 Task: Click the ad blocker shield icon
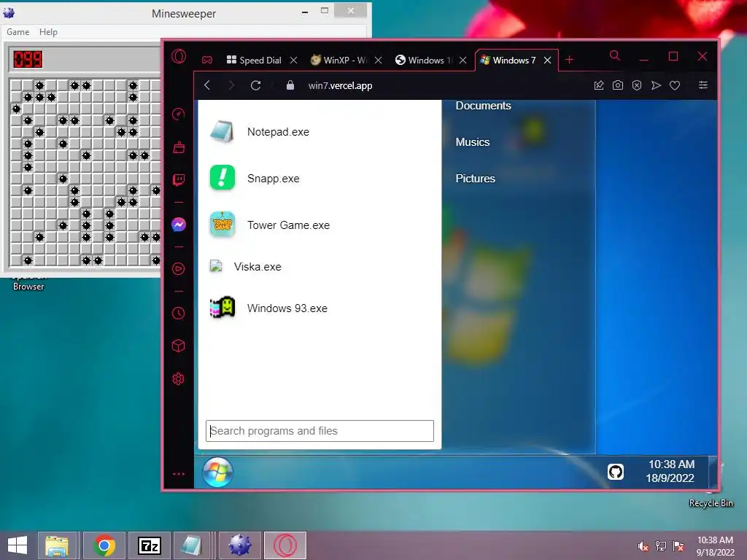(637, 85)
